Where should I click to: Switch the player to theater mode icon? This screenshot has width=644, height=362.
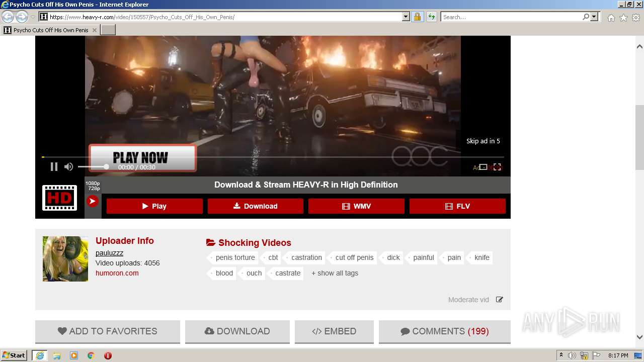click(483, 167)
